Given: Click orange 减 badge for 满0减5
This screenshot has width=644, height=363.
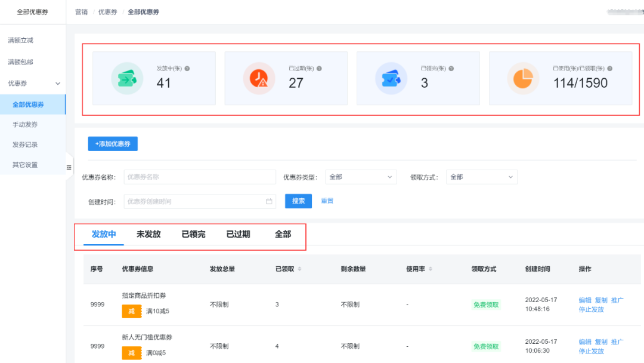Looking at the screenshot, I should [131, 353].
